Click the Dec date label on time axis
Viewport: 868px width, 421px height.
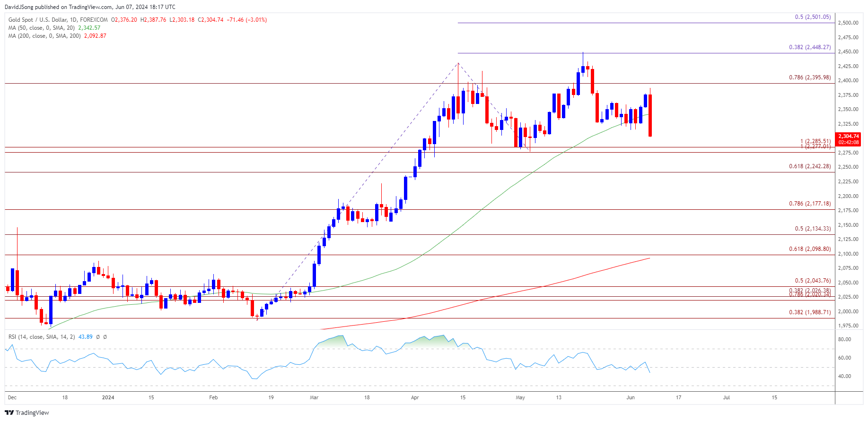(12, 397)
